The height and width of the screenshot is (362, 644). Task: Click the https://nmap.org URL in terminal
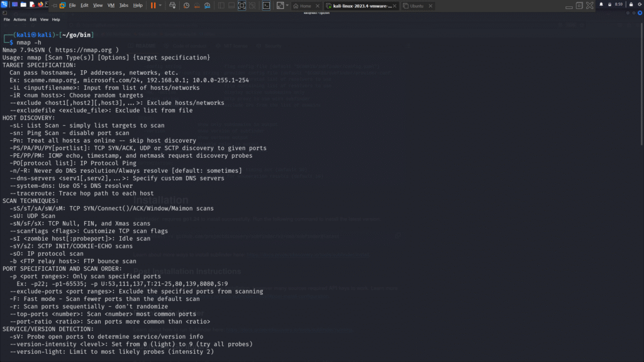click(84, 50)
